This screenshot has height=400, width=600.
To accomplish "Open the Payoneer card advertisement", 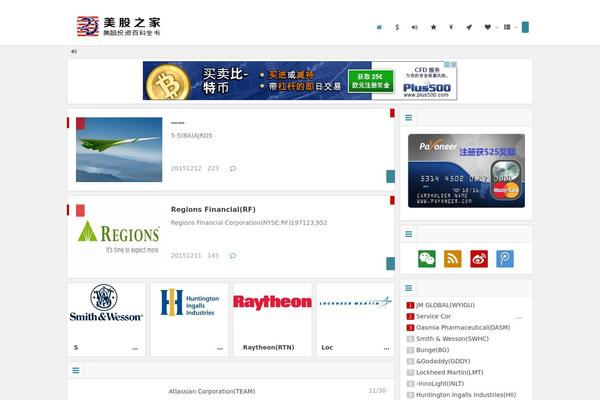I will pyautogui.click(x=466, y=171).
